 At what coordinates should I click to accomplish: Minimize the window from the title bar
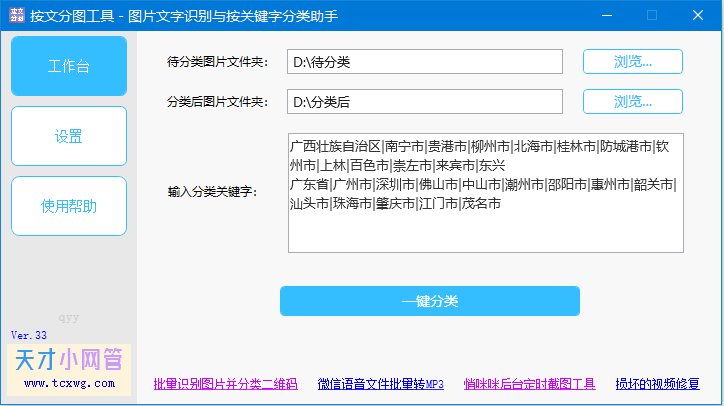pos(606,15)
